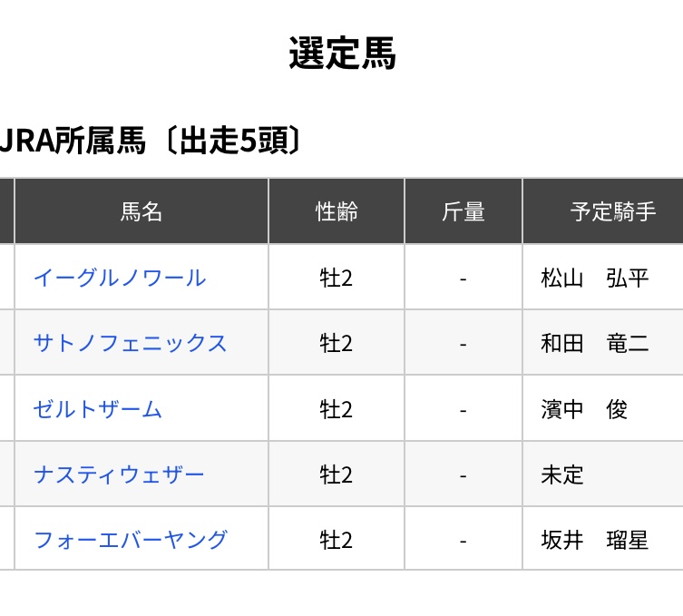This screenshot has width=683, height=616.
Task: Click the 選定馬 page title
Action: point(342,54)
